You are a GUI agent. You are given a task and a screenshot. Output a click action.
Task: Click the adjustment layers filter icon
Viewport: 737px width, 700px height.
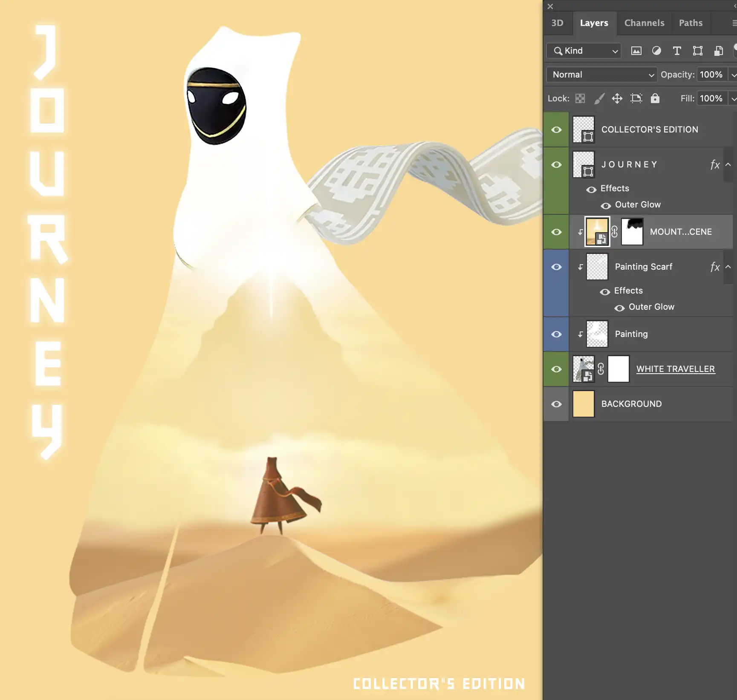pyautogui.click(x=656, y=51)
